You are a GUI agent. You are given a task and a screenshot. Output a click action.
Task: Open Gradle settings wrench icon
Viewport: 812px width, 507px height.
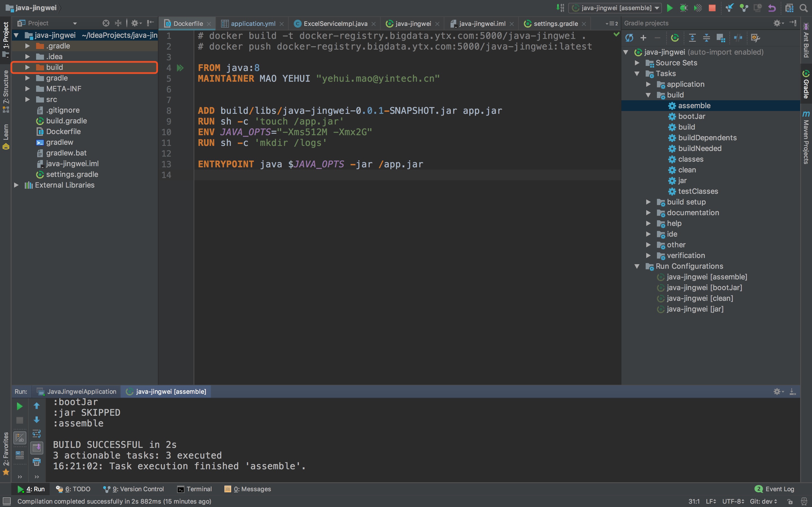pos(755,38)
